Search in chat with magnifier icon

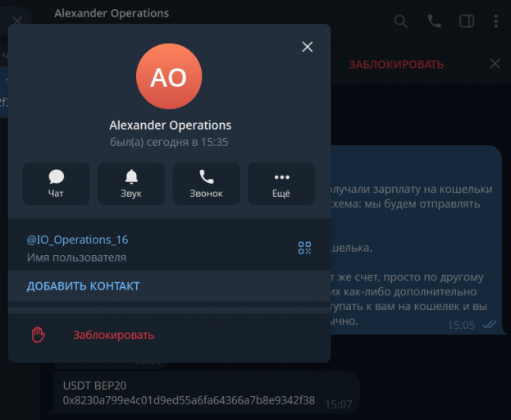pos(400,21)
